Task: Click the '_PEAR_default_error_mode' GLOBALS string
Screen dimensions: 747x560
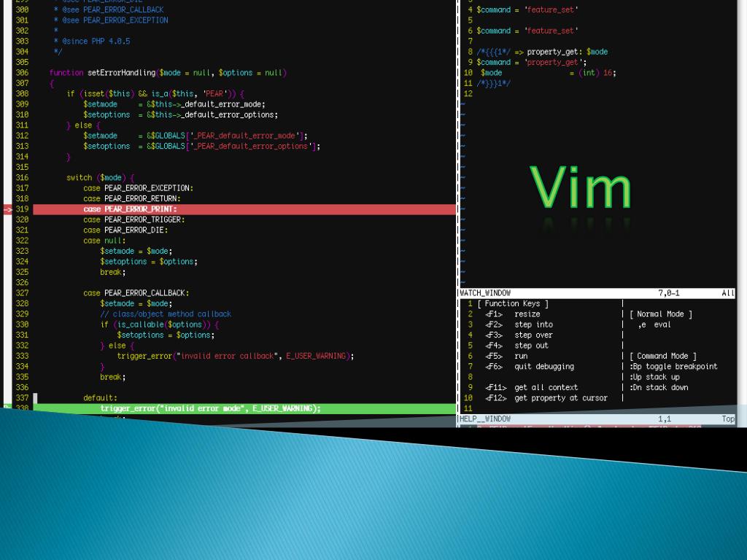Action: 244,136
